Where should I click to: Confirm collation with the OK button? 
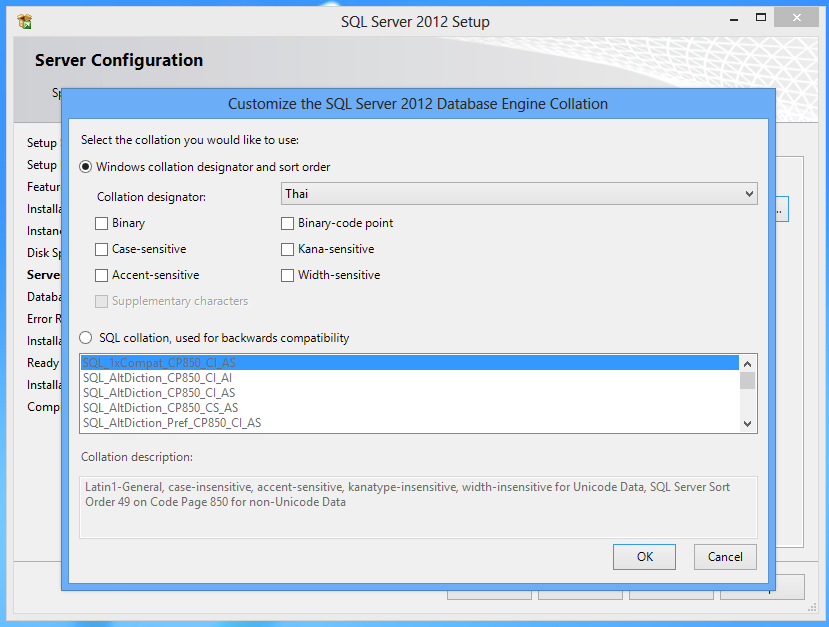[x=644, y=557]
